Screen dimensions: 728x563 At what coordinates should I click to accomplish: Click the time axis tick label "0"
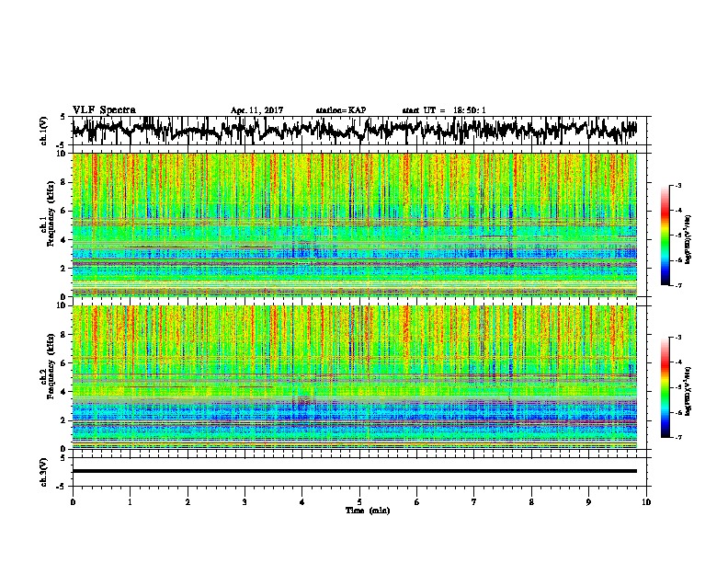pyautogui.click(x=73, y=502)
